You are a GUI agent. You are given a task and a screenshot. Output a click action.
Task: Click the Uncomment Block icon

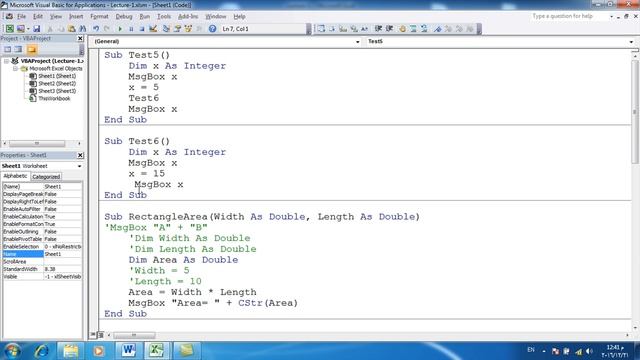point(424,29)
